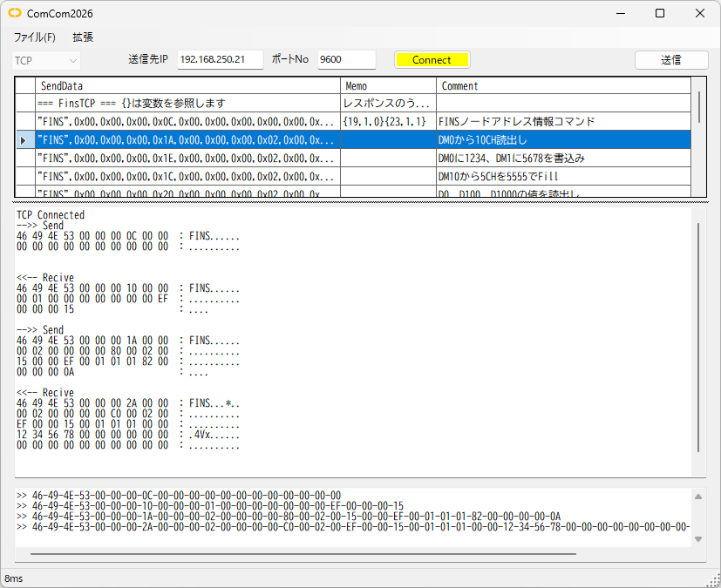Click the first '<<-- Recive' log line

[x=45, y=278]
